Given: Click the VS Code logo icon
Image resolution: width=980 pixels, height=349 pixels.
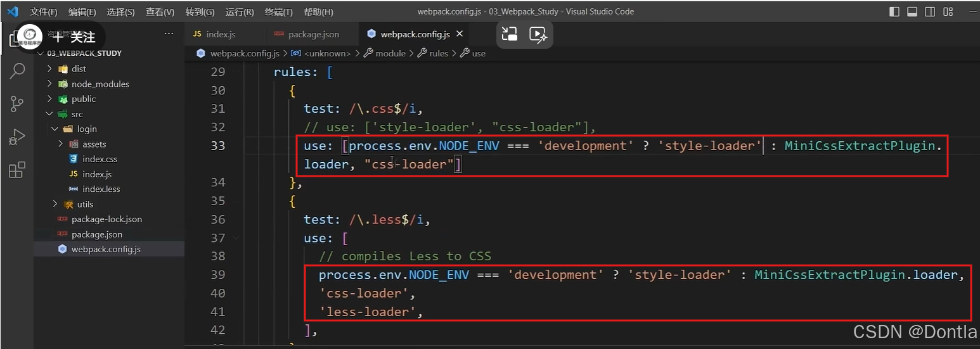Looking at the screenshot, I should pos(12,11).
